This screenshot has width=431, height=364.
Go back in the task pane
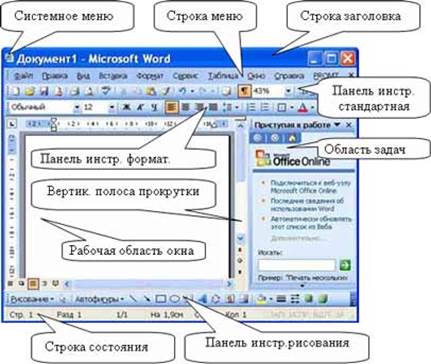[x=257, y=137]
